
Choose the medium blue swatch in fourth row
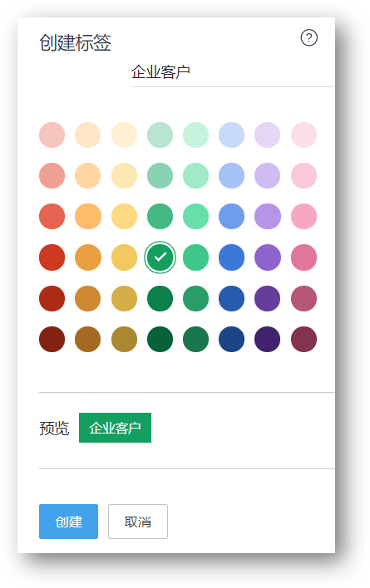point(231,257)
